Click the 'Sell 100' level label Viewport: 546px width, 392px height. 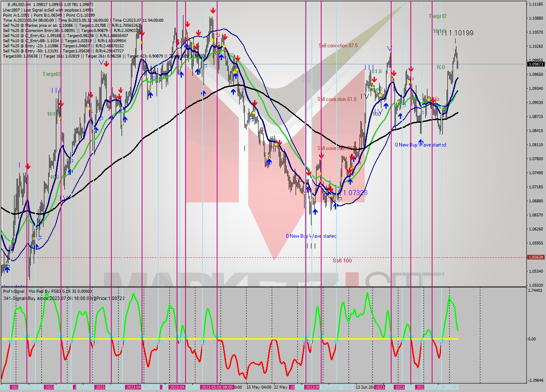tap(342, 260)
